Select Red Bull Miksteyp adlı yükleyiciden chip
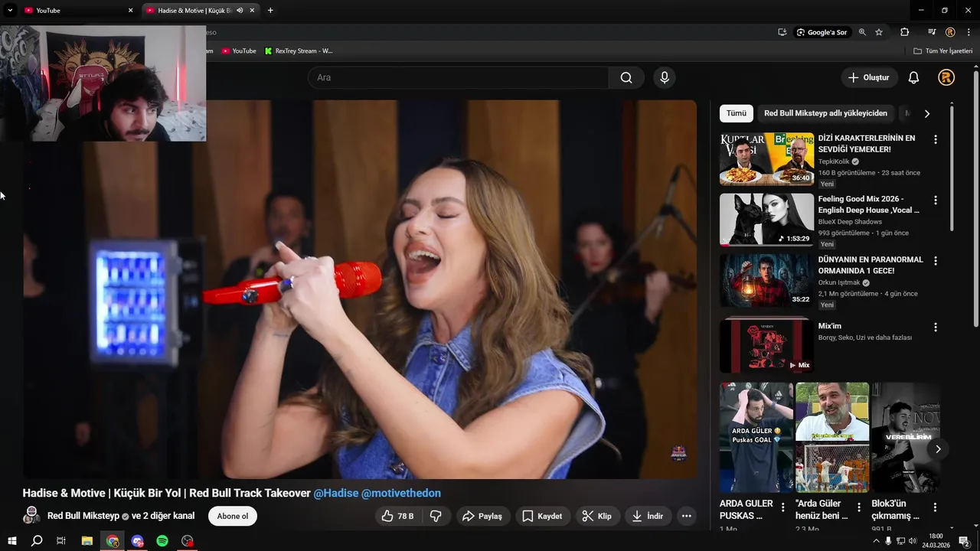The image size is (980, 551). (x=825, y=113)
